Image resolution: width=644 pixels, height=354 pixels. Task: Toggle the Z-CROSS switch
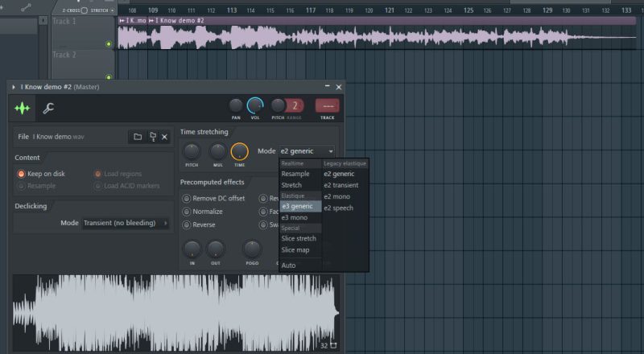click(84, 10)
